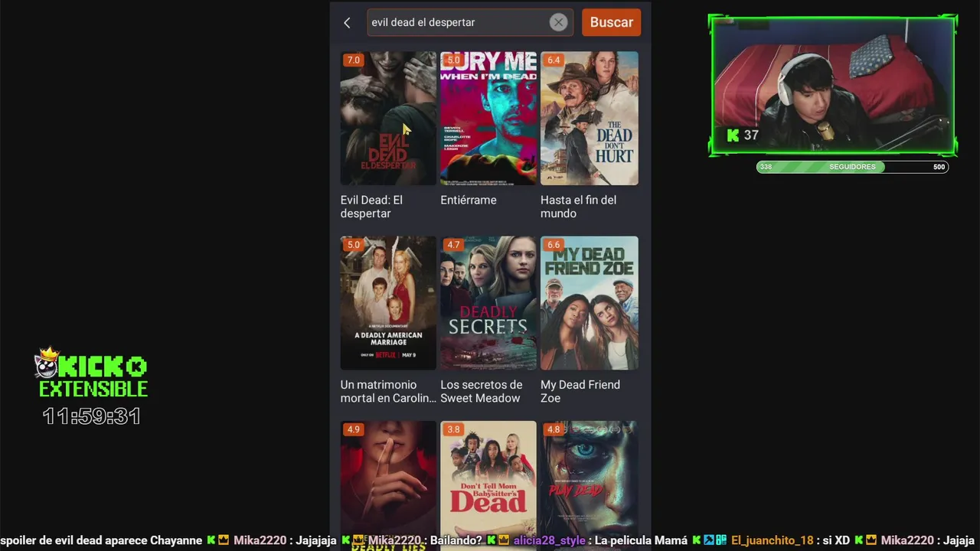This screenshot has width=980, height=551.
Task: Click alicia28_style username in chat ticker
Action: pyautogui.click(x=550, y=540)
